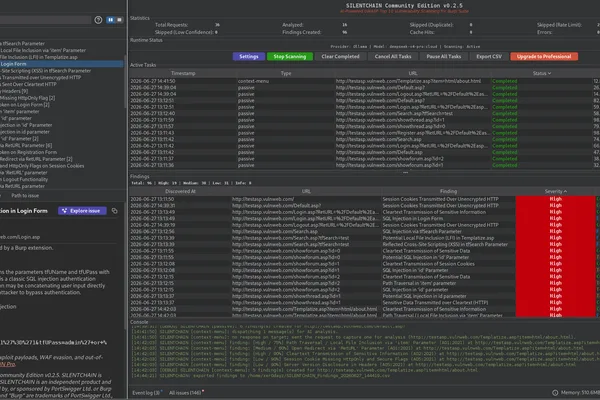Click the grey icon beside pause toggle
This screenshot has height=400, width=600.
119,20
